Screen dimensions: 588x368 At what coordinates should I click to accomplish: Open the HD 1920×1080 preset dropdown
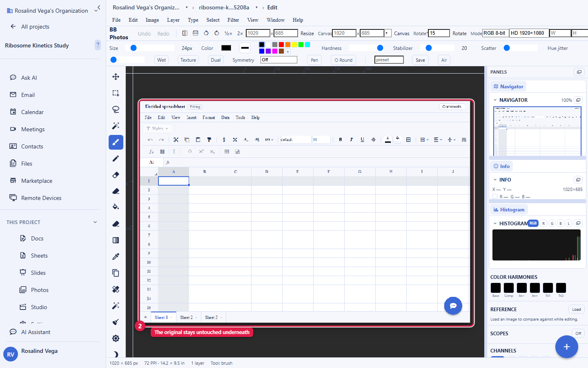pyautogui.click(x=529, y=33)
